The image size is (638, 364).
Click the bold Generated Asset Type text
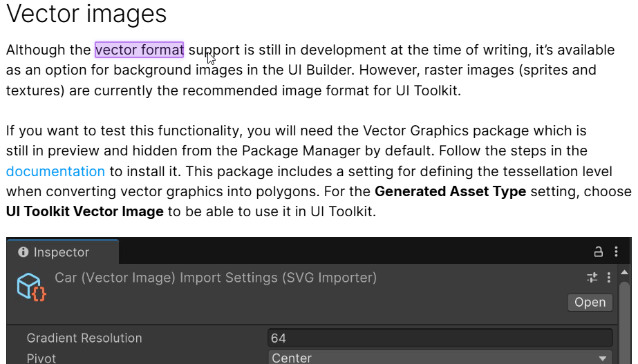click(x=451, y=191)
